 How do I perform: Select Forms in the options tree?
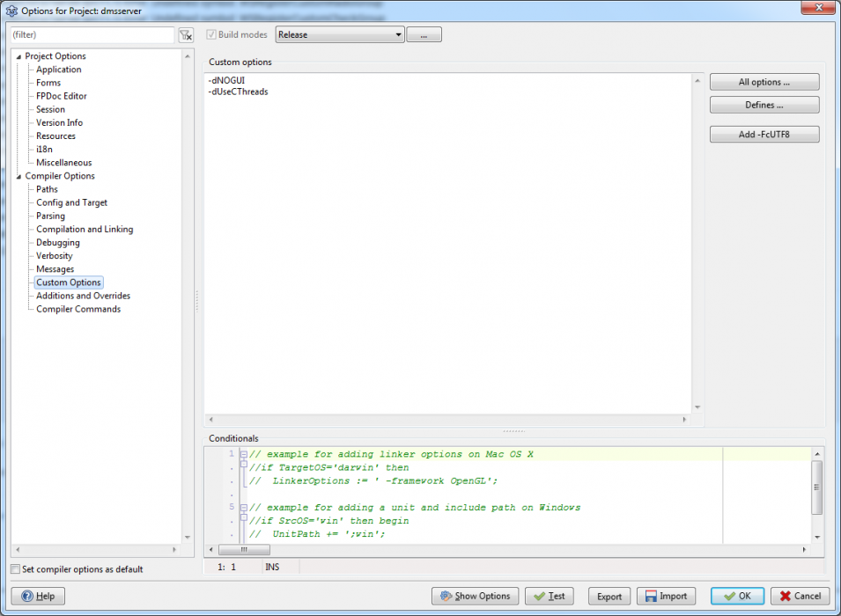48,83
